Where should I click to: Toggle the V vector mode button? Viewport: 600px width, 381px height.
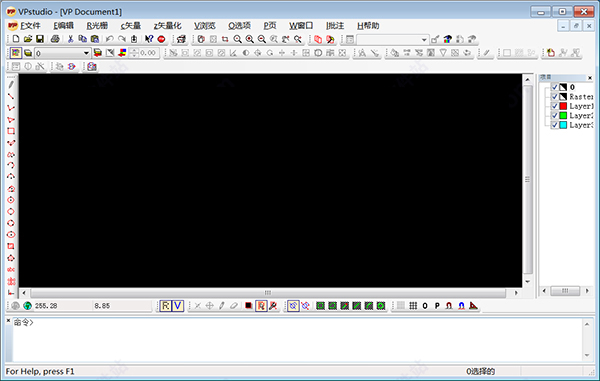(x=178, y=306)
